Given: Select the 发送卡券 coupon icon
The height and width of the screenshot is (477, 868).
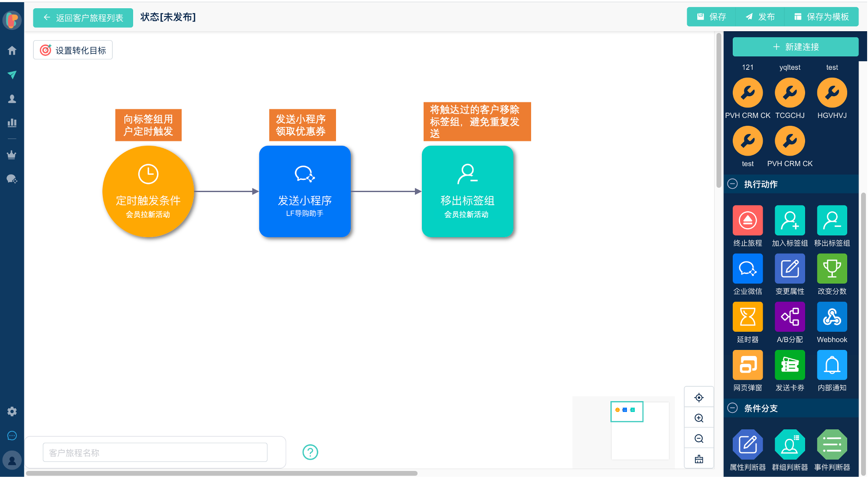Looking at the screenshot, I should coord(790,365).
